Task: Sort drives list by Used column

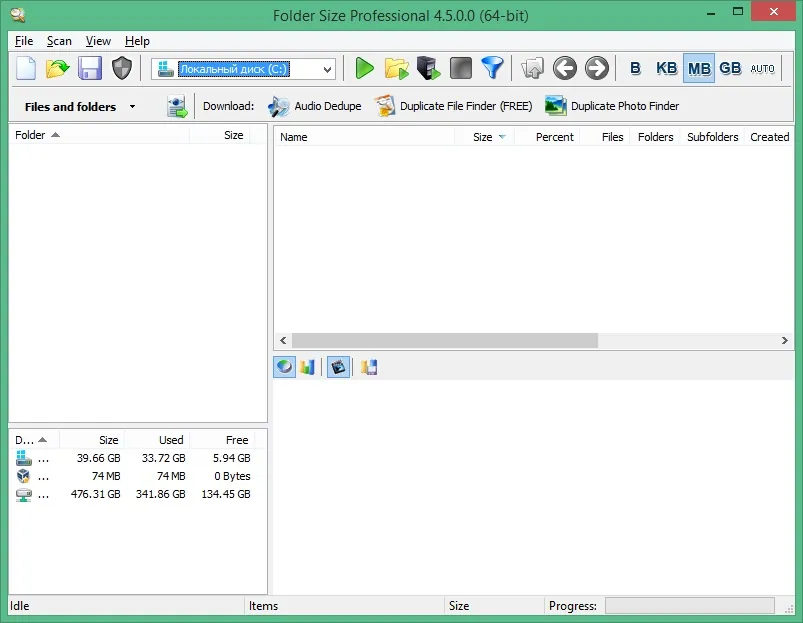Action: pos(157,440)
